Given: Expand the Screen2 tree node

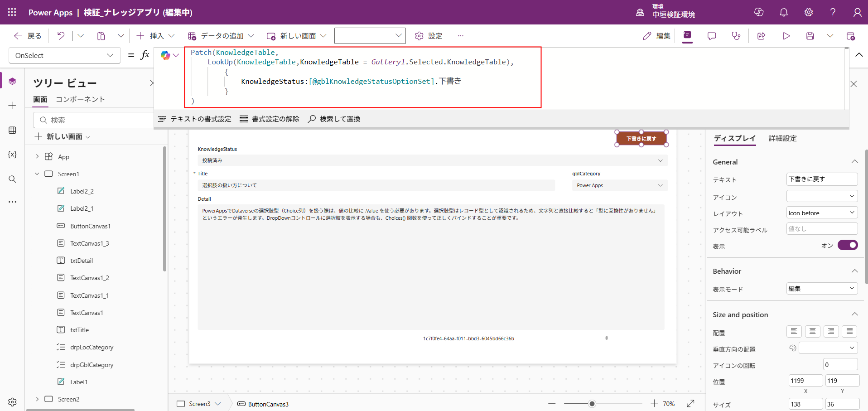Looking at the screenshot, I should click(37, 399).
